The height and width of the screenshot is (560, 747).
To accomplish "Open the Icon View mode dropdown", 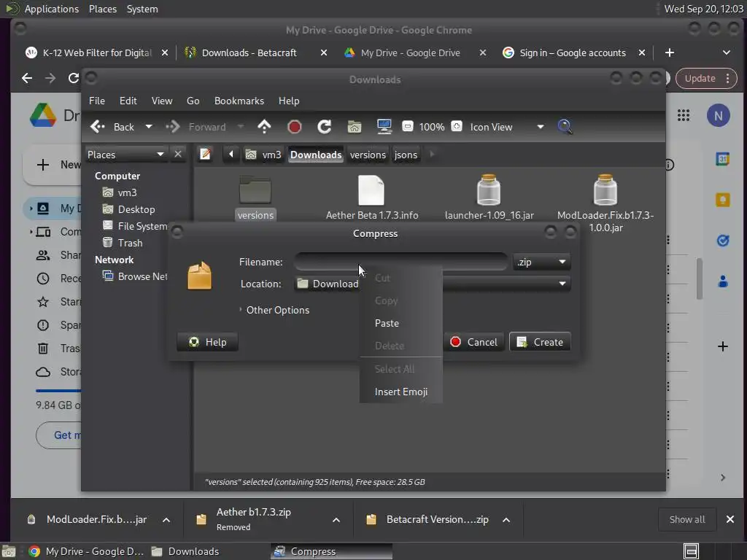I will 506,127.
